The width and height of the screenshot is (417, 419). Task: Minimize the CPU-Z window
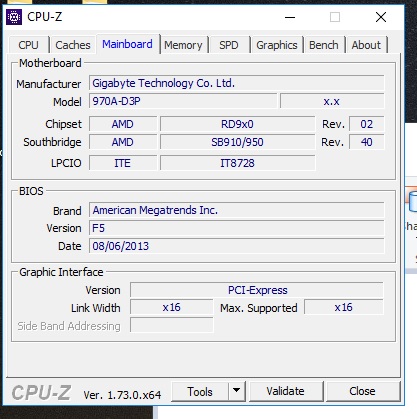click(x=290, y=17)
